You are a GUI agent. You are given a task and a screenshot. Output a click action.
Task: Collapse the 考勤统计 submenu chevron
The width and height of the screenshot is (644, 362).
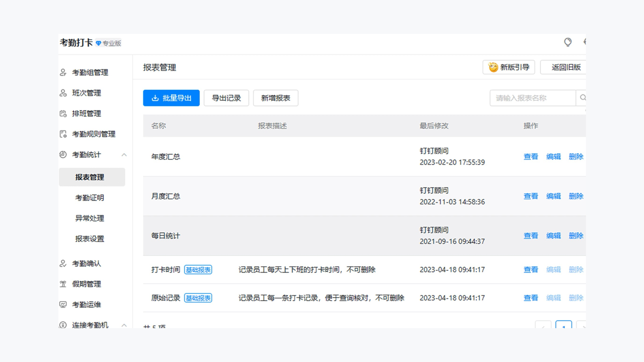click(x=124, y=155)
